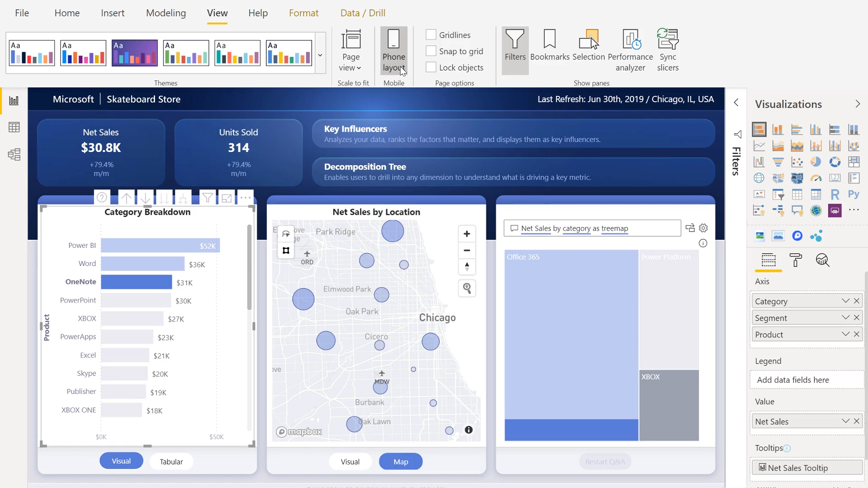Click the Tabular button under Category Breakdown

pos(171,461)
